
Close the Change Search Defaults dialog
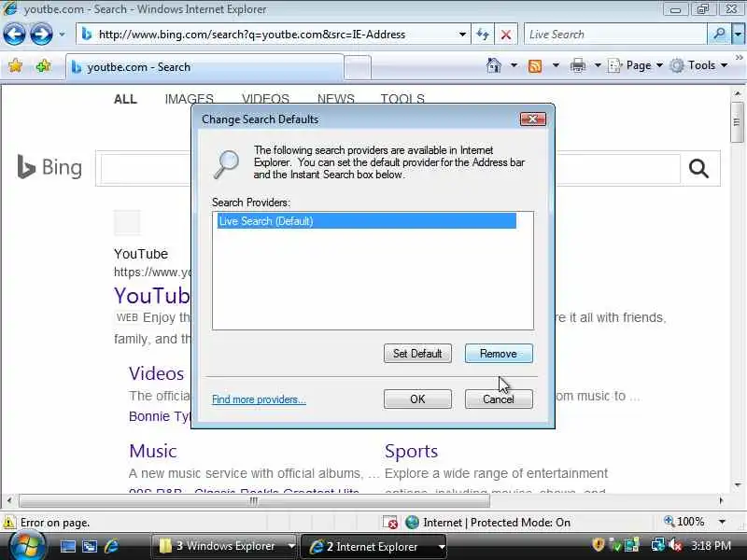tap(532, 119)
